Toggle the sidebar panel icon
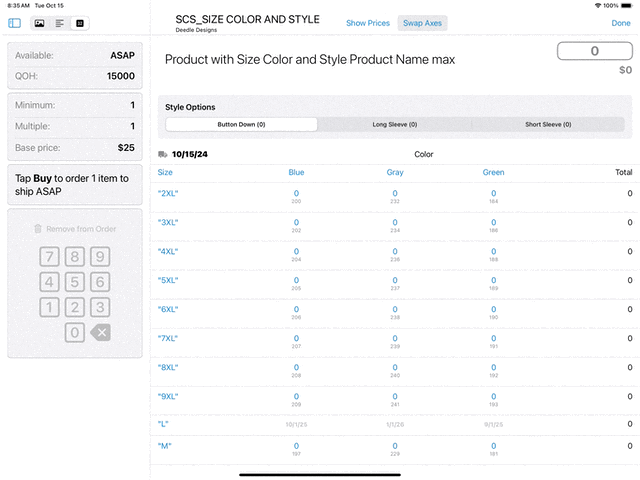This screenshot has width=640, height=480. coord(14,23)
